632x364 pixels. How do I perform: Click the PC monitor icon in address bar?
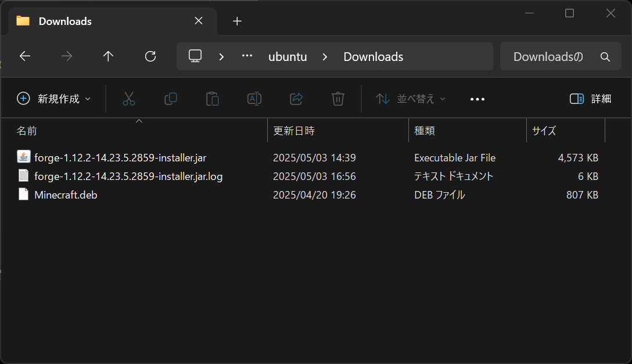coord(195,56)
